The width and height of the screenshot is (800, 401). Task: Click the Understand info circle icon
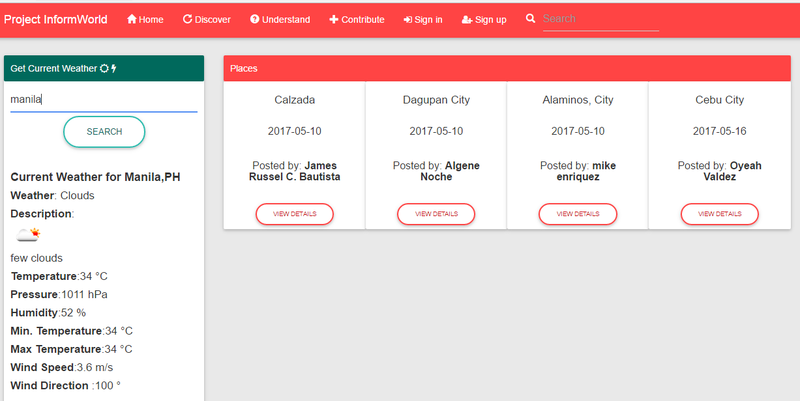pyautogui.click(x=254, y=20)
